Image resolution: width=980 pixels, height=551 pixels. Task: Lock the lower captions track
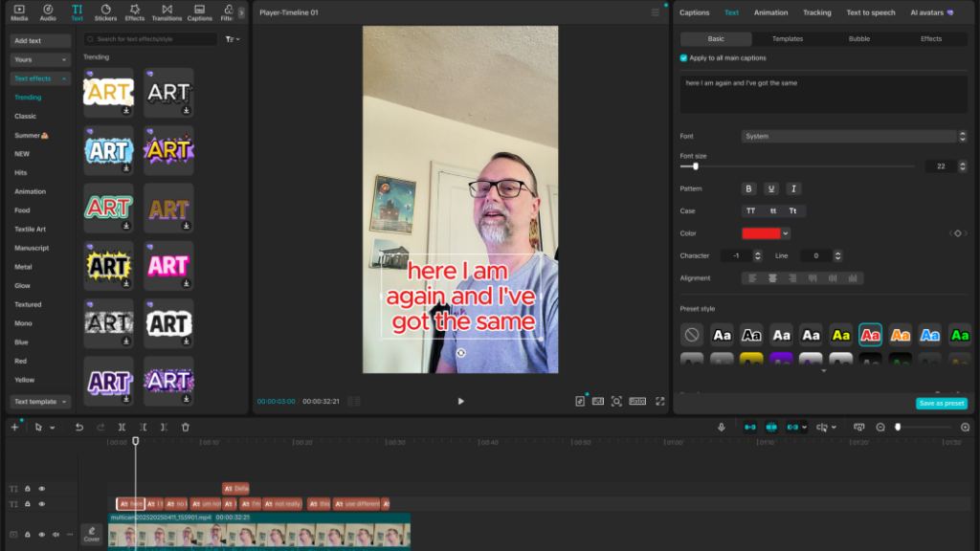28,504
